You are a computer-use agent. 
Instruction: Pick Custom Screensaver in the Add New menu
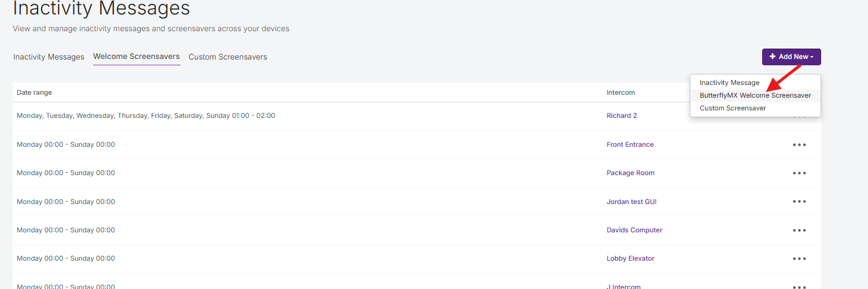point(733,108)
